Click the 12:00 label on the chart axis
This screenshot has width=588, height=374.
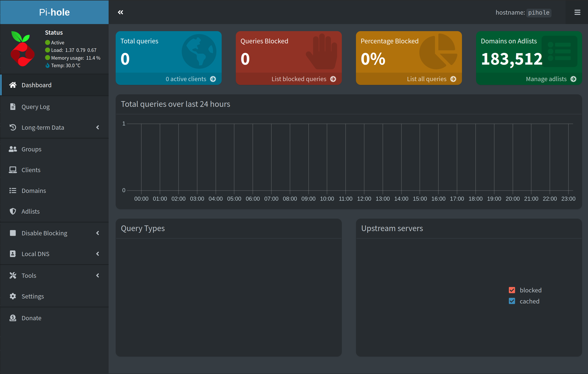click(x=364, y=199)
